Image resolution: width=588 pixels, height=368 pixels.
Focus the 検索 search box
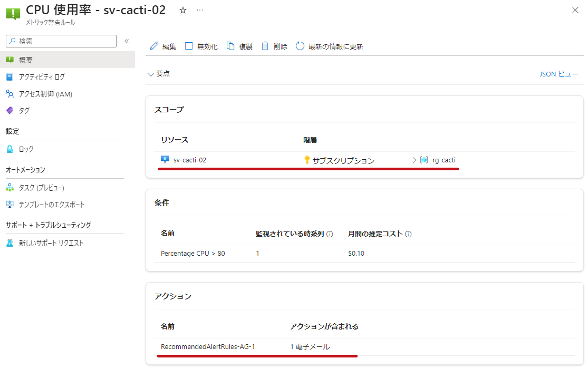61,41
